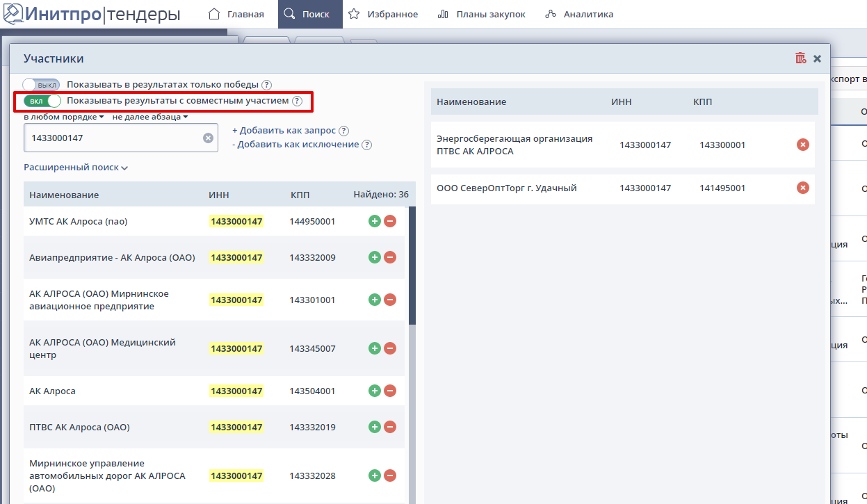Exclude Мирнинское управление автомобильных дорог via minus icon

click(x=390, y=475)
